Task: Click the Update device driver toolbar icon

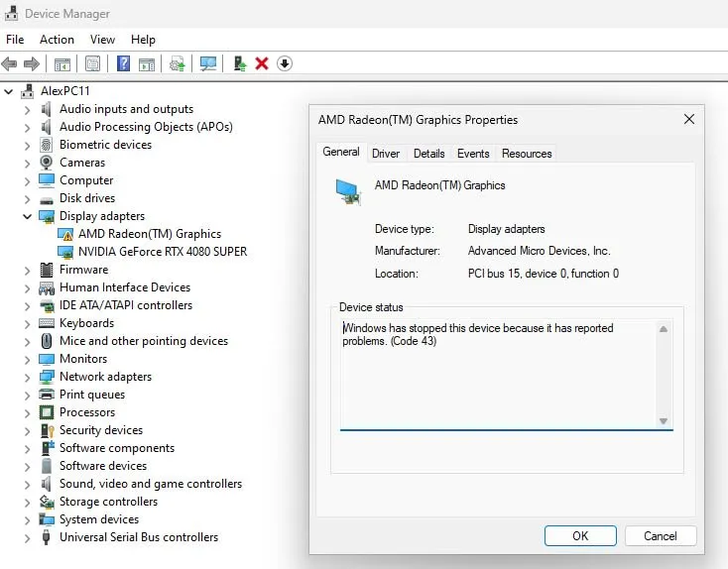Action: pos(177,63)
